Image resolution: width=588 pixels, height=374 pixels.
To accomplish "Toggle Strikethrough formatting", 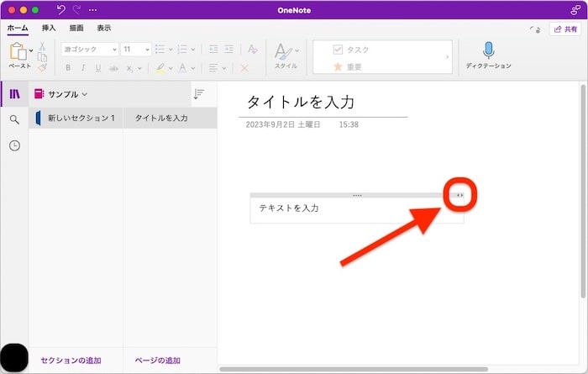I will coord(113,68).
